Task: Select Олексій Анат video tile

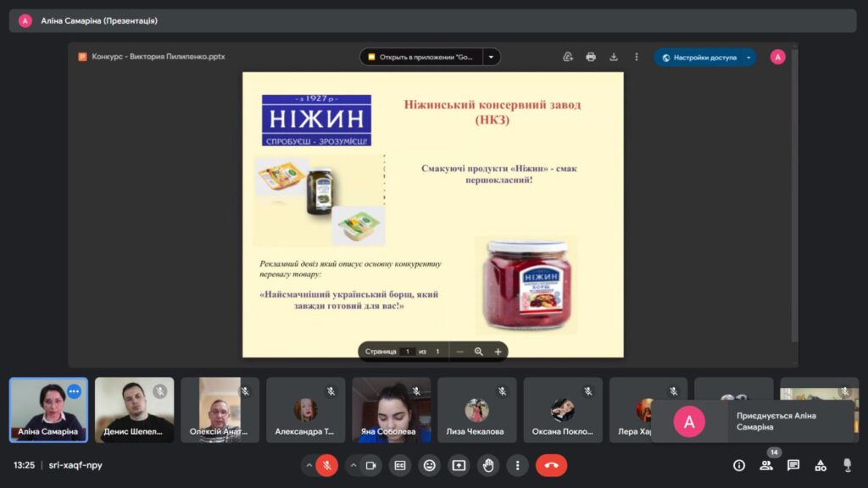Action: coord(220,410)
